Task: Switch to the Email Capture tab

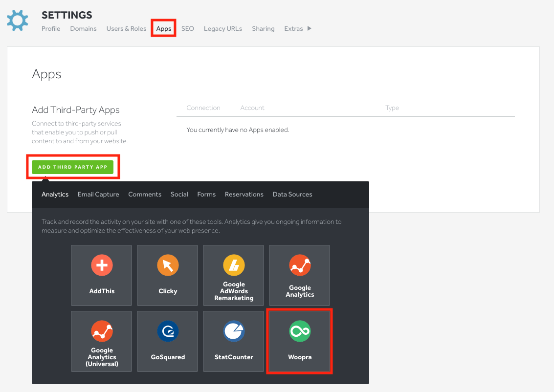Action: [x=98, y=195]
